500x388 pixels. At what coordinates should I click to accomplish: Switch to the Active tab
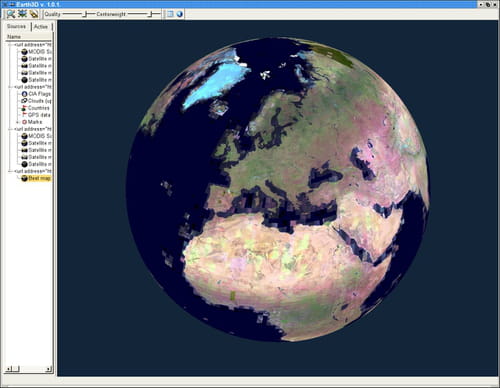click(x=41, y=27)
